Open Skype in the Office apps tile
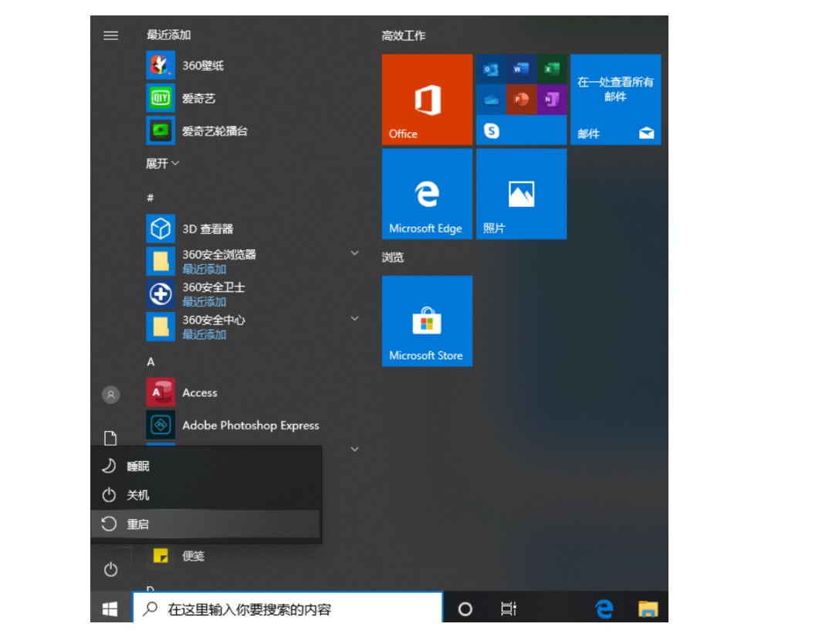This screenshot has height=644, width=829. click(x=491, y=130)
